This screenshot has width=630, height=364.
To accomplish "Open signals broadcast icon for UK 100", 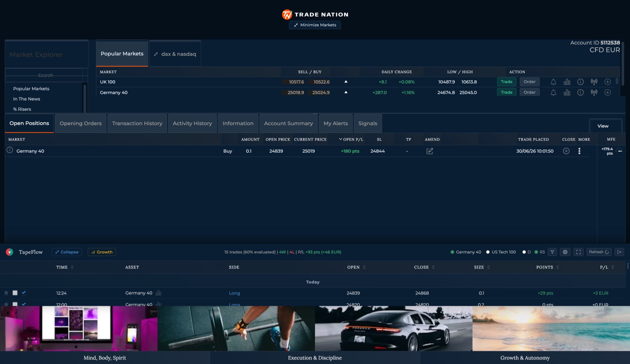I will click(x=594, y=82).
